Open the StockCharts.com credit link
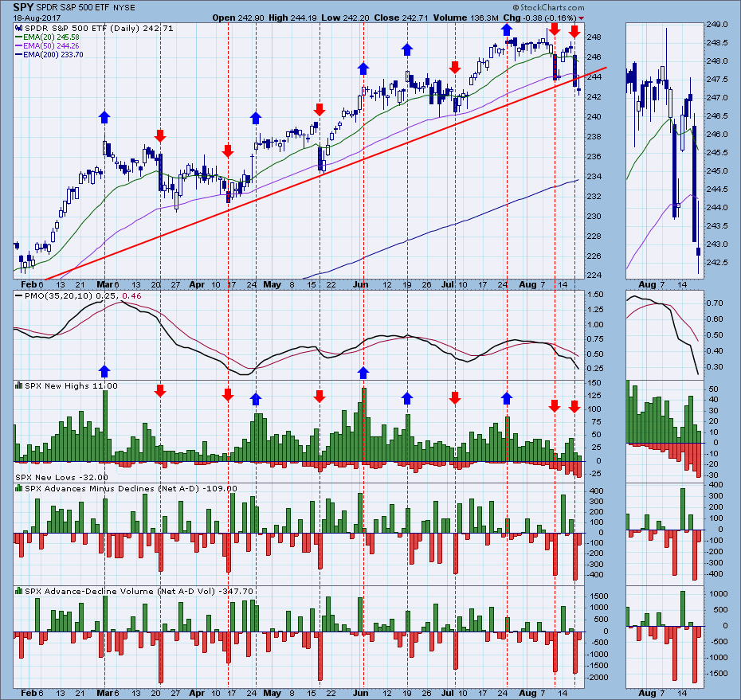Viewport: 741px width, 700px height. pos(548,7)
